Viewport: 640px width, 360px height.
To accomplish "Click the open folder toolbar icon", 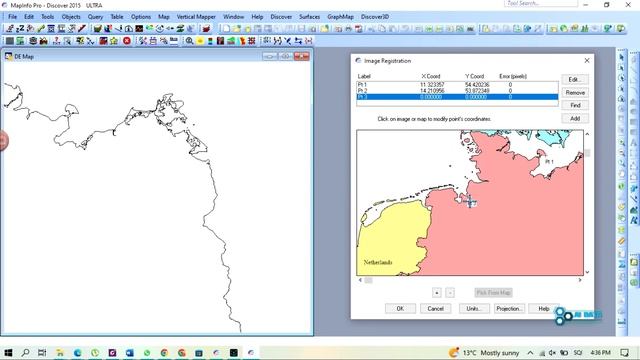I will coord(237,29).
